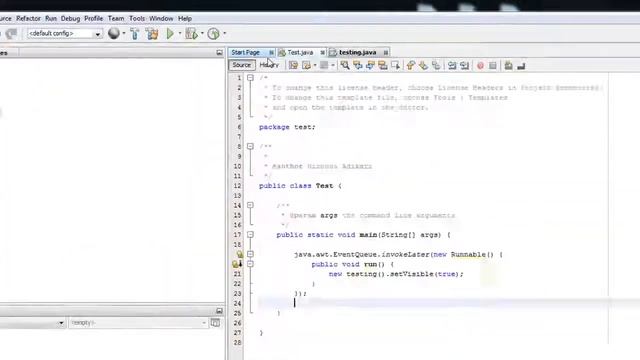Collapse the license comment fold at line 1

pyautogui.click(x=250, y=78)
